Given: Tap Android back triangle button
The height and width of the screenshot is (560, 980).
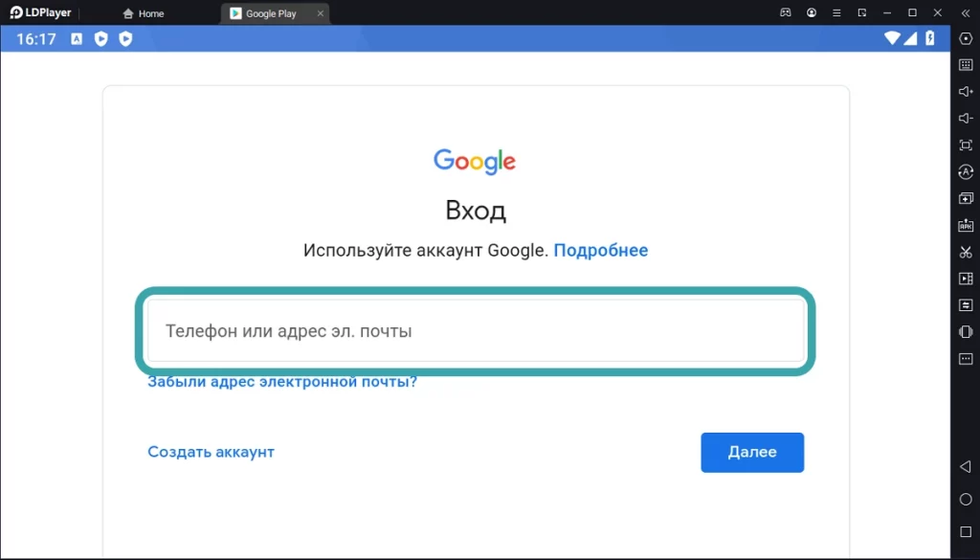Looking at the screenshot, I should (x=966, y=466).
